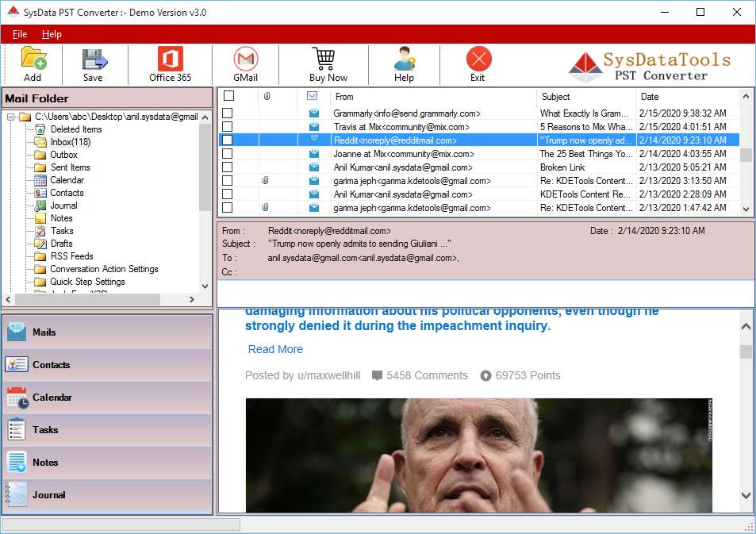Click the envelope column header icon
This screenshot has width=756, height=534.
312,96
